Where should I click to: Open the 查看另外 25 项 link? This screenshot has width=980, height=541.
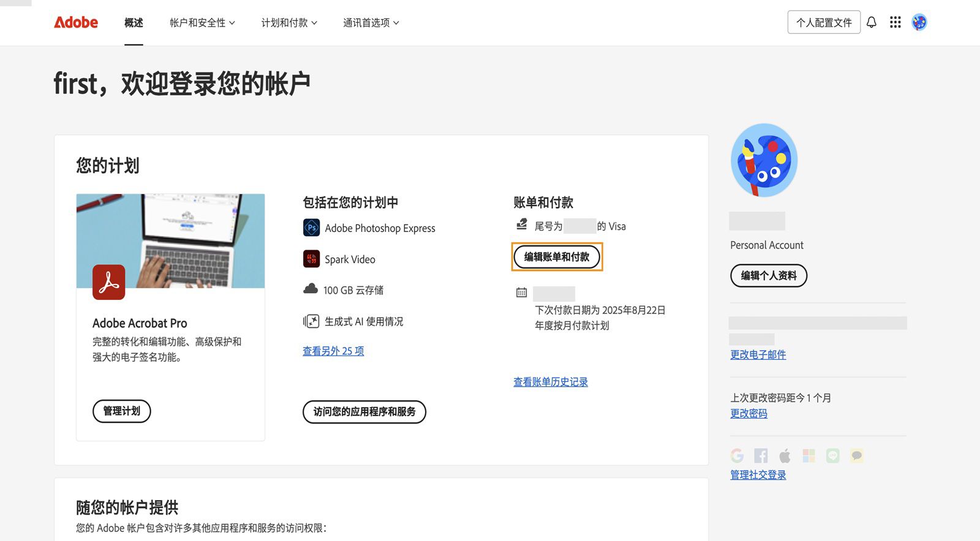coord(333,351)
